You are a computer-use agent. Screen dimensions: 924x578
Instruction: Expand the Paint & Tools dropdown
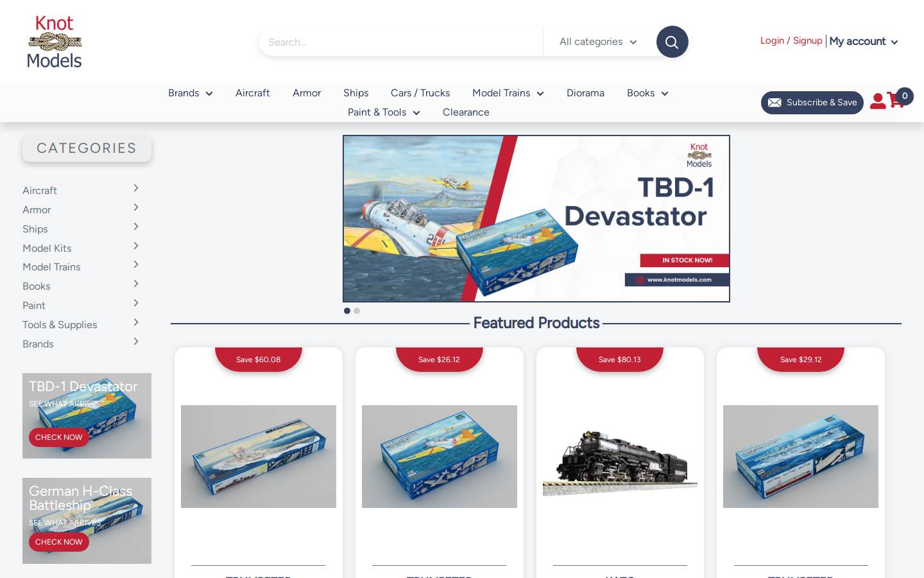(x=384, y=112)
